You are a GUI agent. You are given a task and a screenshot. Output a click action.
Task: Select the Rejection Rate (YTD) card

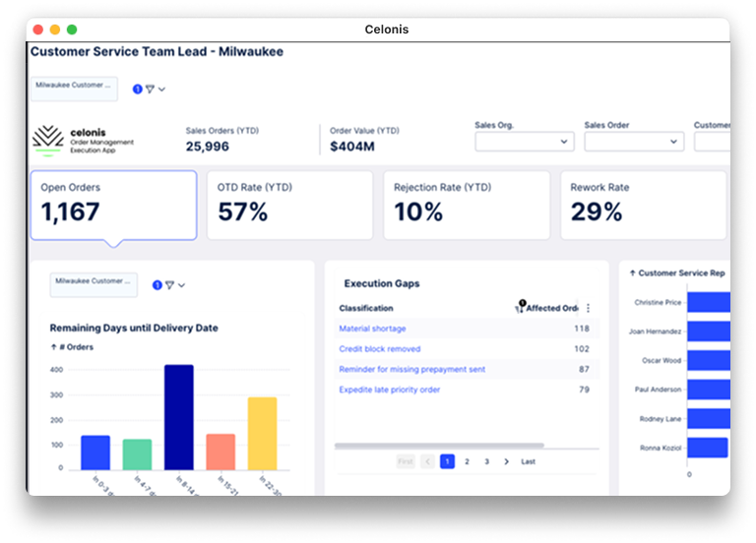tap(467, 205)
